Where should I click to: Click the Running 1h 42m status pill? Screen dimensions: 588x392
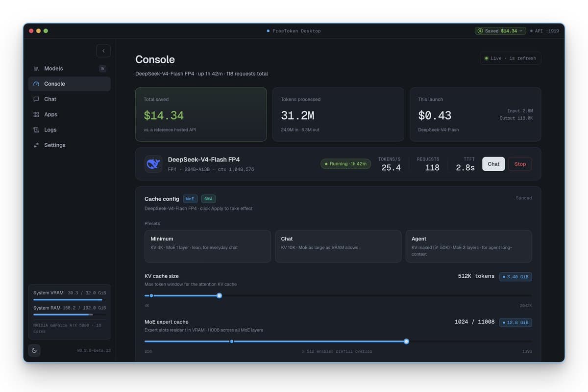[345, 164]
